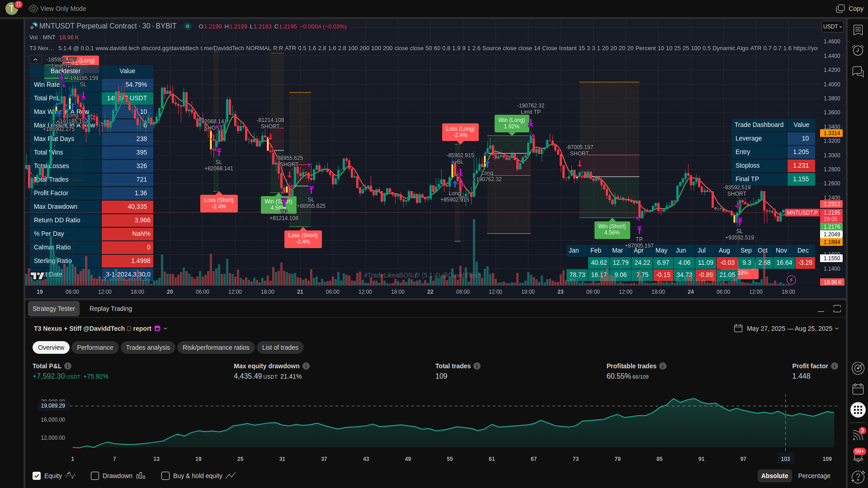Click the 1.3314 orange price axis label

pyautogui.click(x=831, y=133)
